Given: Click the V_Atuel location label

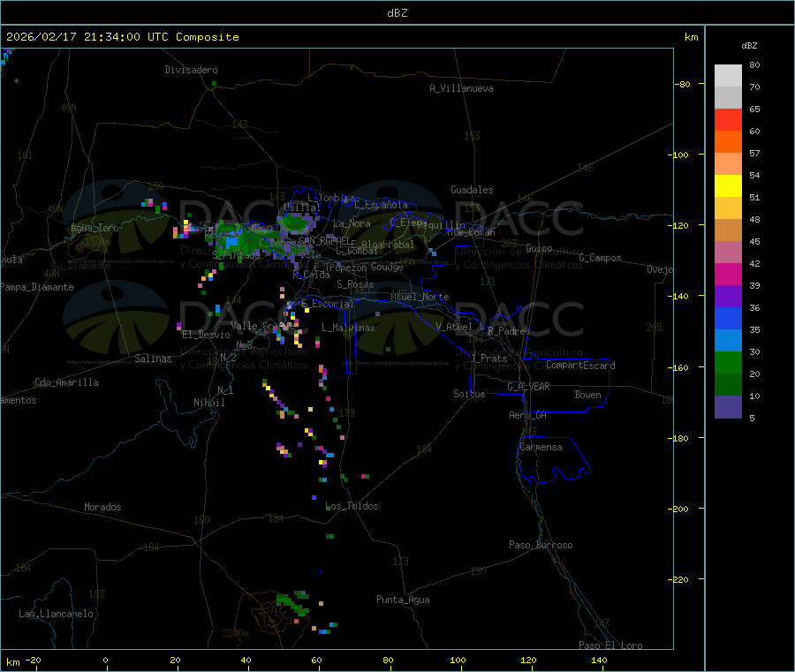Looking at the screenshot, I should coord(454,327).
